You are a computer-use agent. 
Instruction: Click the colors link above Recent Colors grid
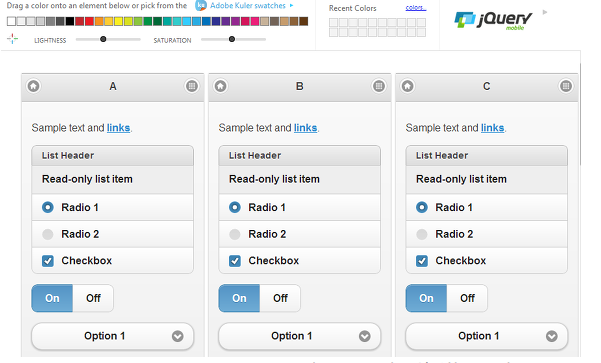415,8
